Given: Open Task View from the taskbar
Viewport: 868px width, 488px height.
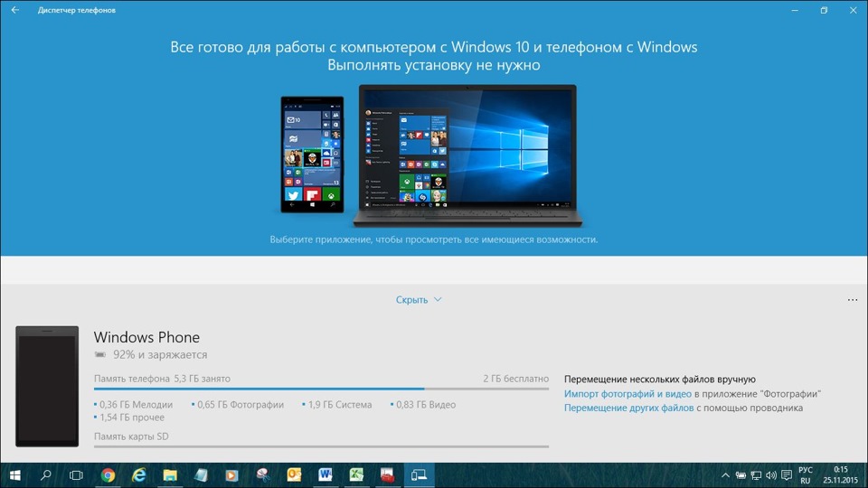Looking at the screenshot, I should pyautogui.click(x=76, y=475).
